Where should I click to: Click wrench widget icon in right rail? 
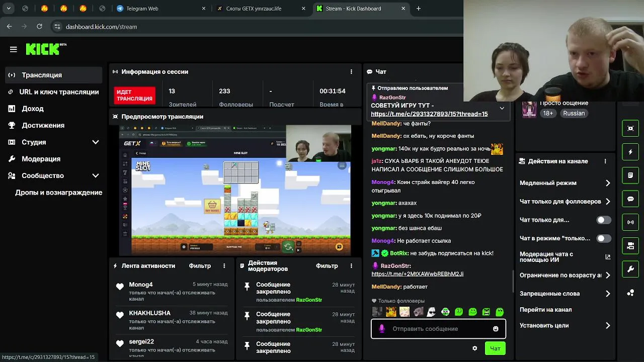click(630, 269)
